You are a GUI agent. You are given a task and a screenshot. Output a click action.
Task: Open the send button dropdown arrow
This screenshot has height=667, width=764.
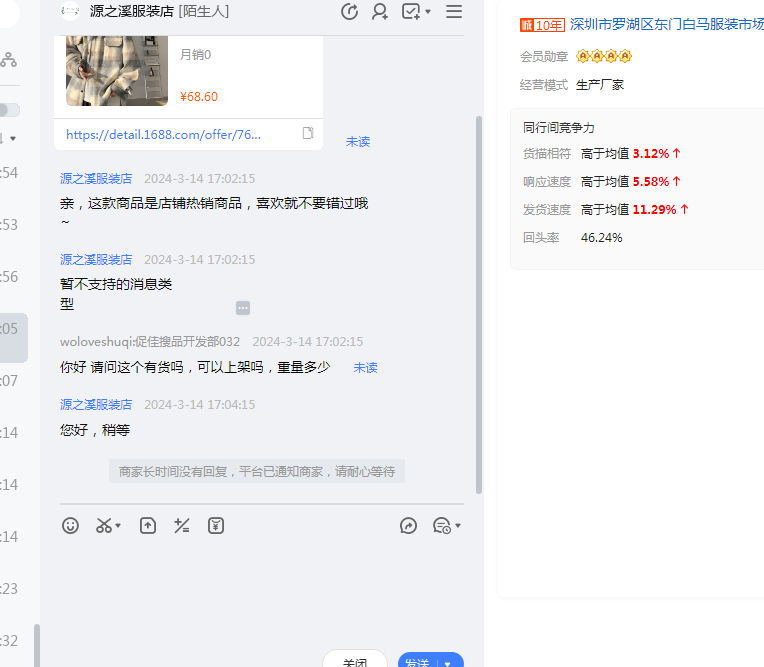click(448, 663)
